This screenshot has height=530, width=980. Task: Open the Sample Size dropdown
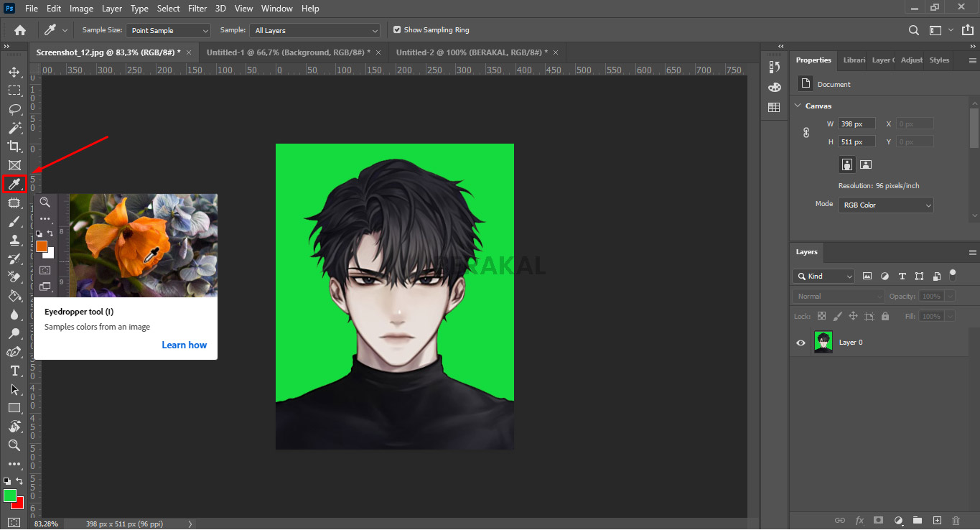tap(169, 31)
